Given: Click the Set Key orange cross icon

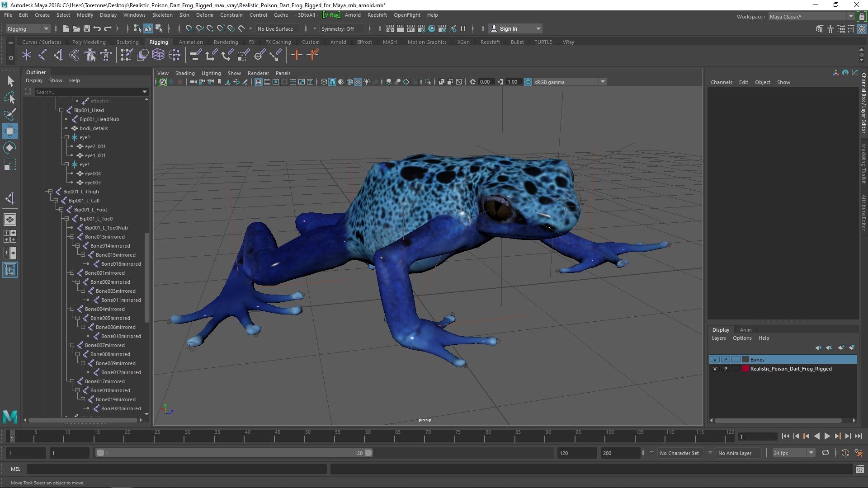Looking at the screenshot, I should click(297, 55).
